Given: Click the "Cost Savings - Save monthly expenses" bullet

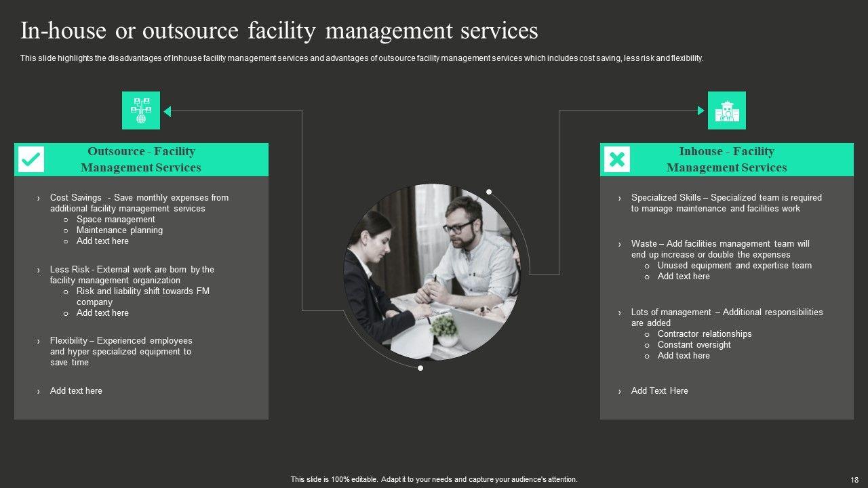Looking at the screenshot, I should (139, 203).
